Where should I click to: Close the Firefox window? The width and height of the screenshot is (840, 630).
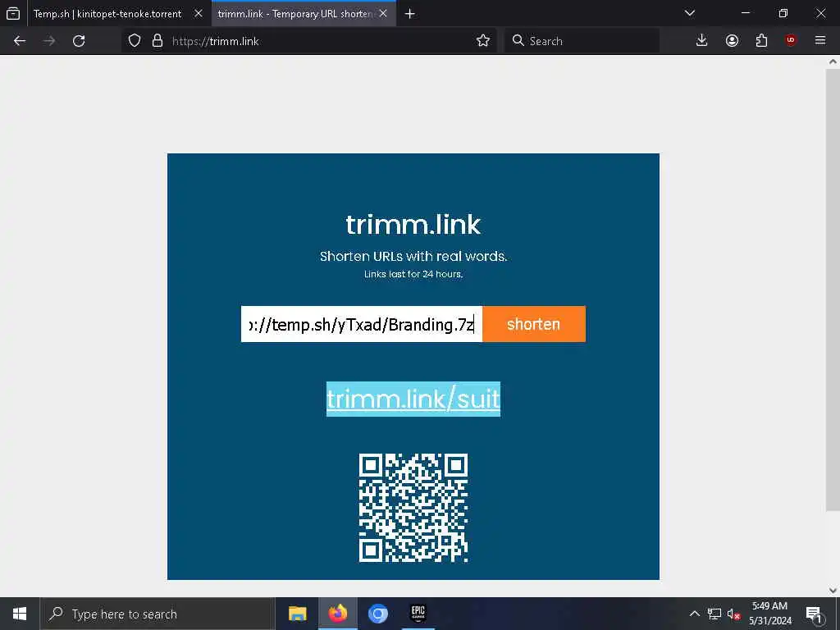pos(820,13)
